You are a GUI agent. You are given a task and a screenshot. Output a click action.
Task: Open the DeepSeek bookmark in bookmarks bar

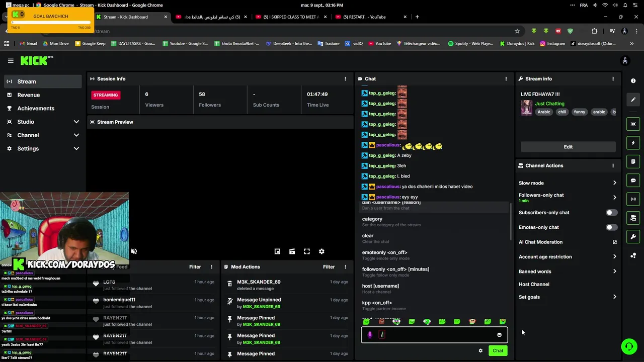pos(289,44)
